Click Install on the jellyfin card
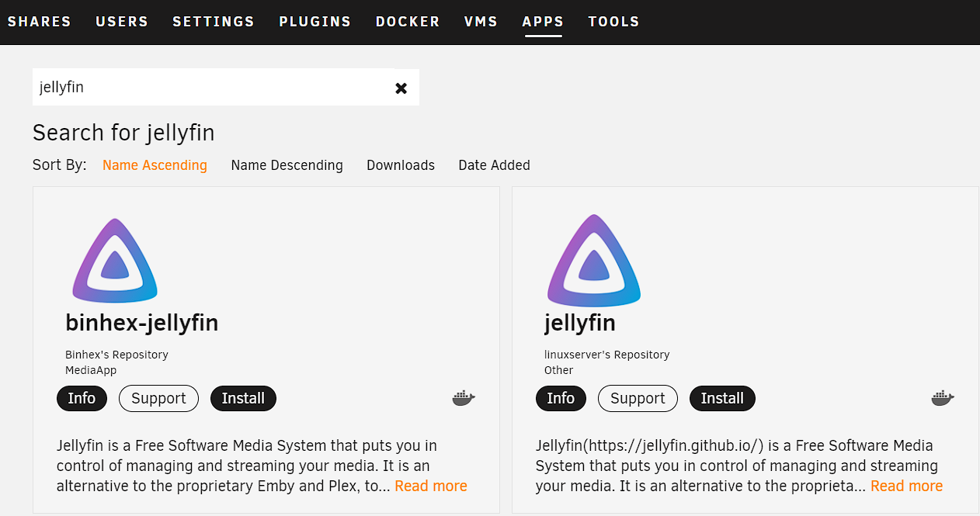 tap(722, 398)
